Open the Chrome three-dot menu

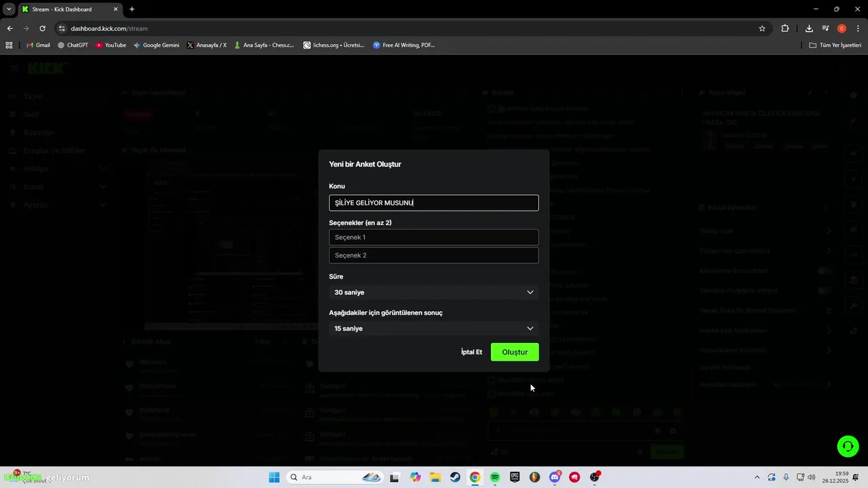click(x=859, y=28)
